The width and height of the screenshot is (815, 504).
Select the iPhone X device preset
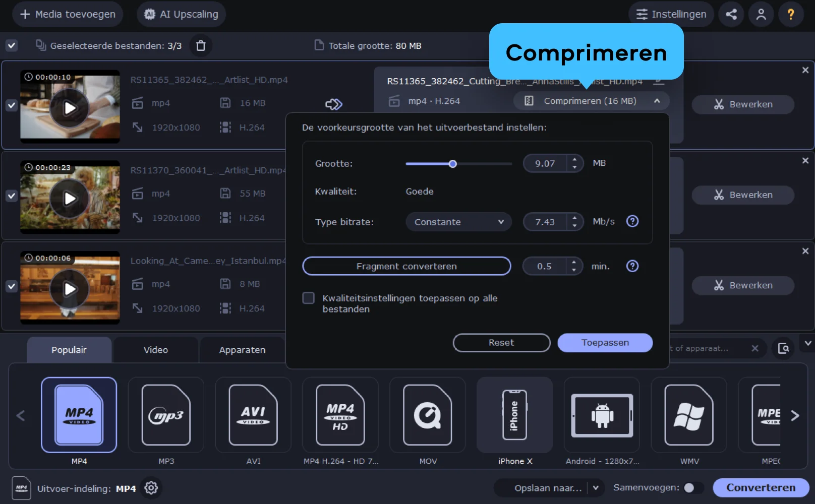click(x=515, y=415)
